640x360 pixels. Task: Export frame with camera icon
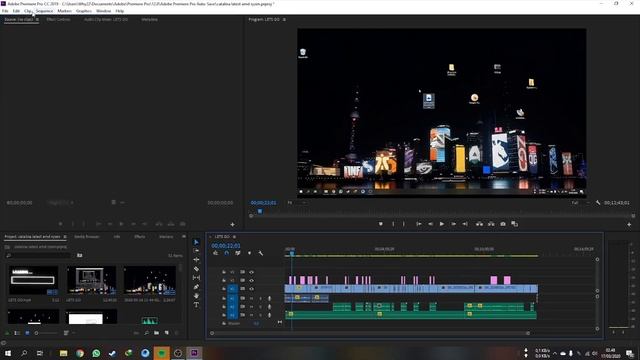coord(503,224)
